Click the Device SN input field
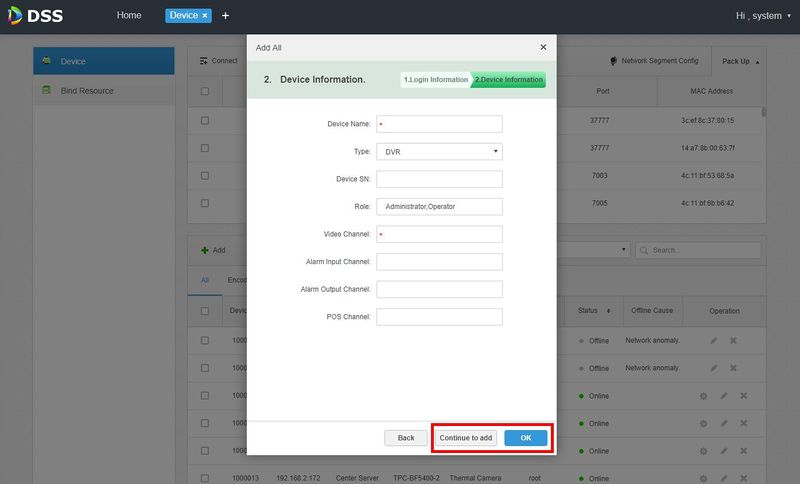Image resolution: width=800 pixels, height=484 pixels. (x=439, y=179)
